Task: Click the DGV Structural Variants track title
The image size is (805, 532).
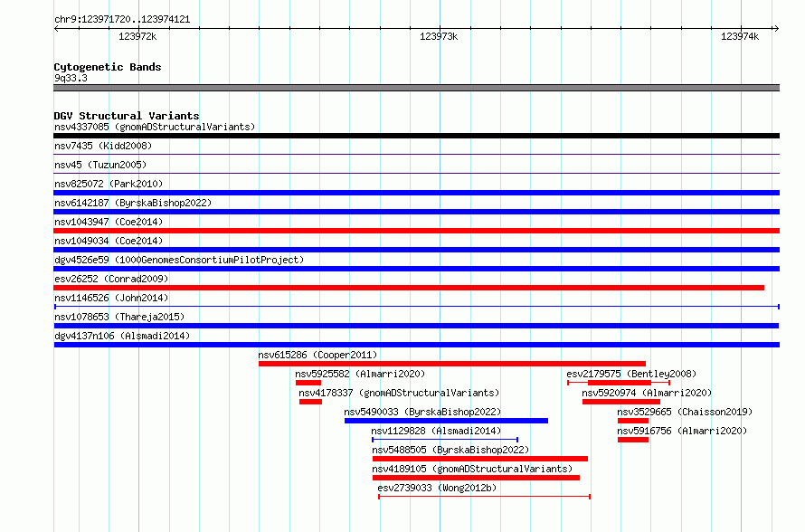Action: tap(127, 116)
